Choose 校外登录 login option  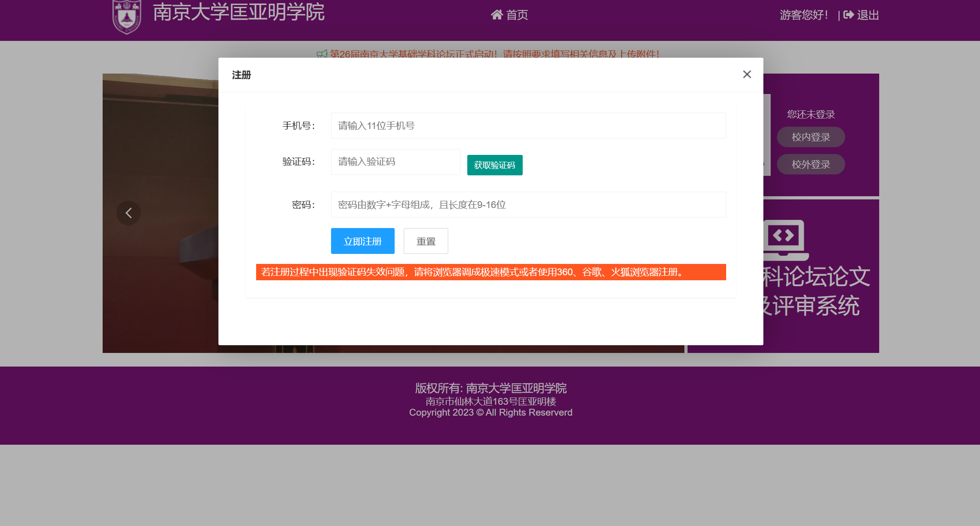tap(811, 164)
